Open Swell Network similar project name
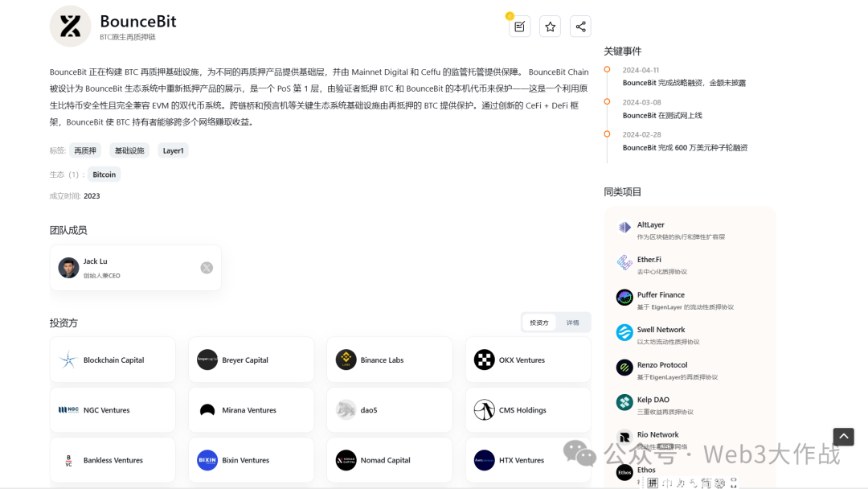This screenshot has height=489, width=868. [x=661, y=330]
